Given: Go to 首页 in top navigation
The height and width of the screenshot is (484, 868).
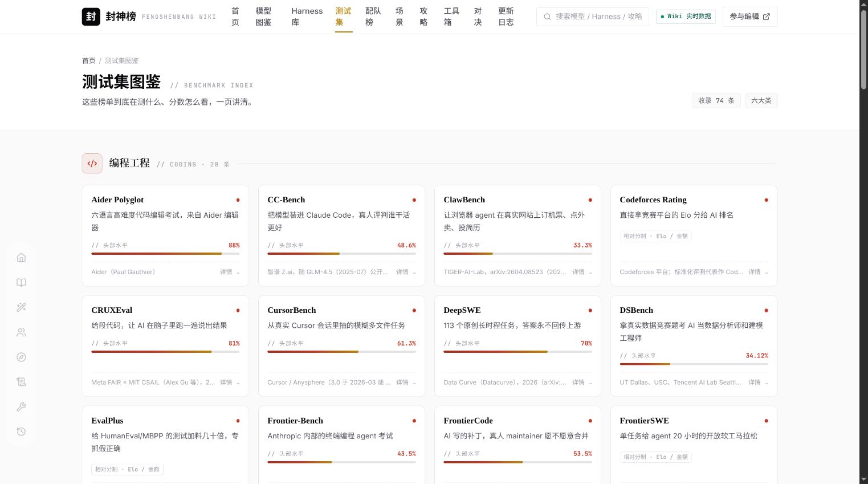Looking at the screenshot, I should coord(235,17).
